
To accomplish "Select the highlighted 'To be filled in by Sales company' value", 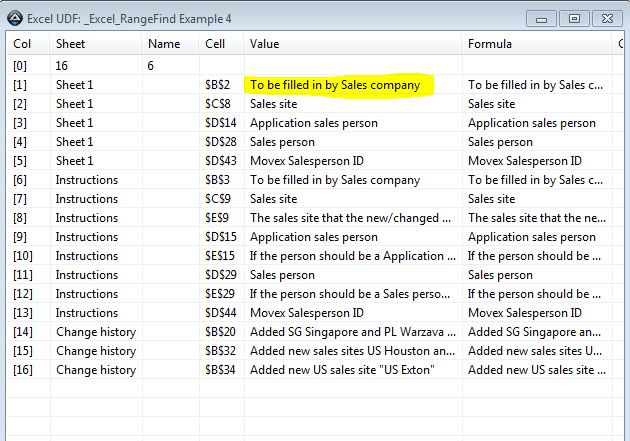I will (335, 85).
